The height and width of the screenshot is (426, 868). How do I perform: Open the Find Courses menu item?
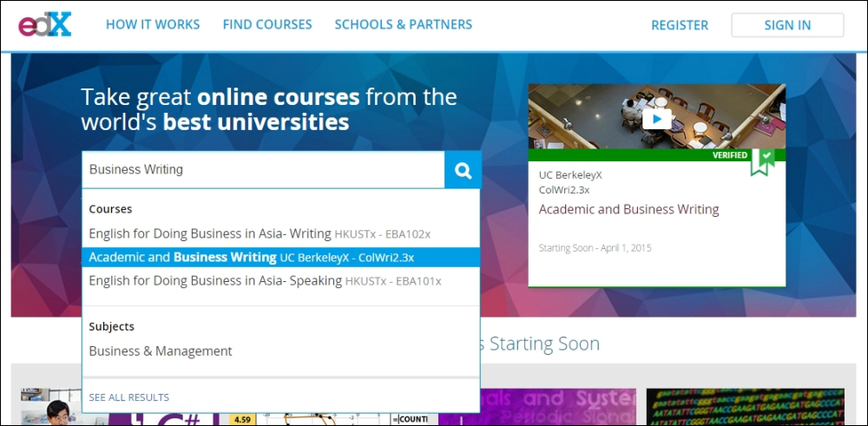(x=267, y=25)
